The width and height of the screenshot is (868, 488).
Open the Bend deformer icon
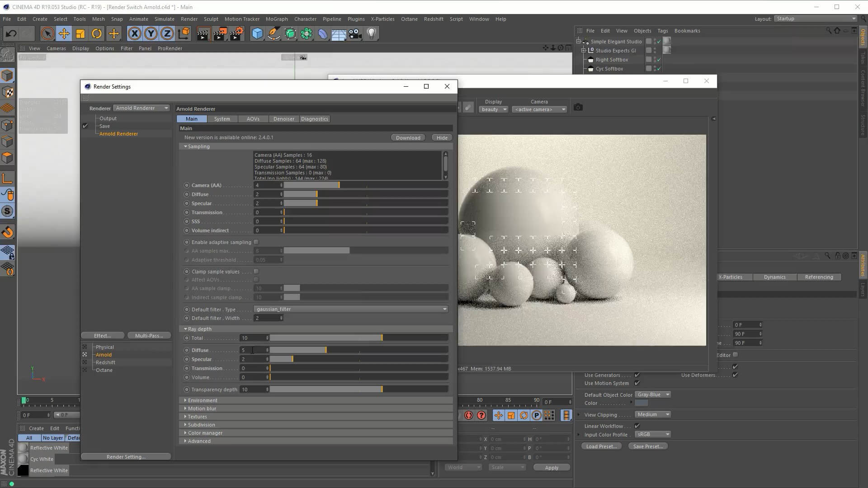click(x=323, y=33)
